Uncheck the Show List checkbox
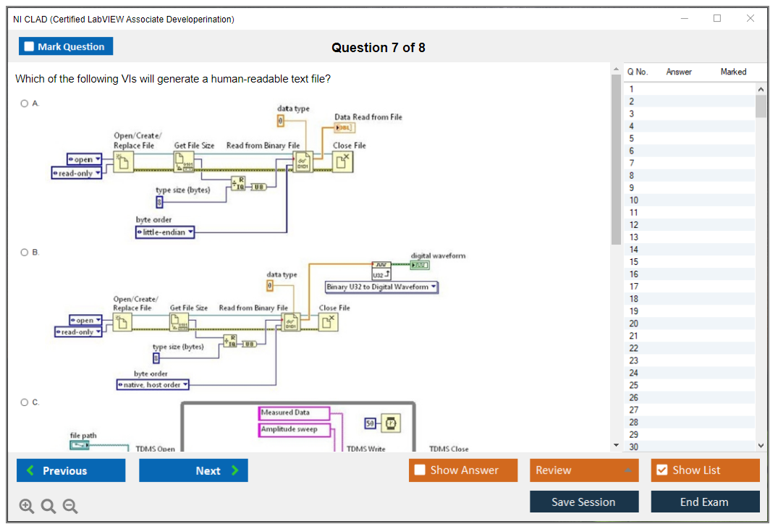 (661, 470)
